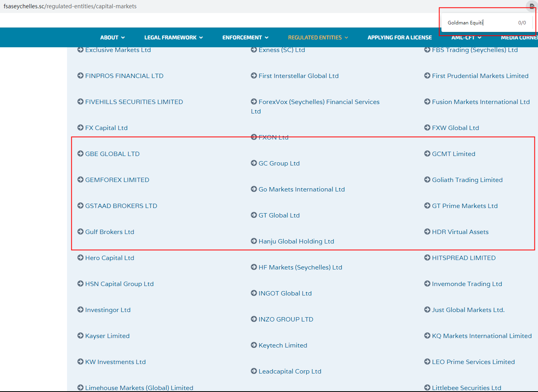Click the arrow icon next to INZO GROUP LTD
This screenshot has width=538, height=392.
[254, 319]
